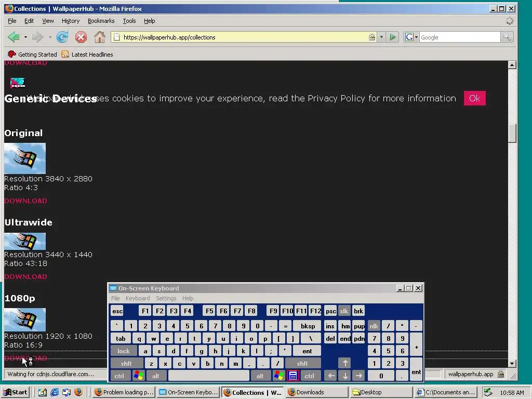Image resolution: width=532 pixels, height=399 pixels.
Task: Open the Firefox View menu
Action: [x=48, y=21]
